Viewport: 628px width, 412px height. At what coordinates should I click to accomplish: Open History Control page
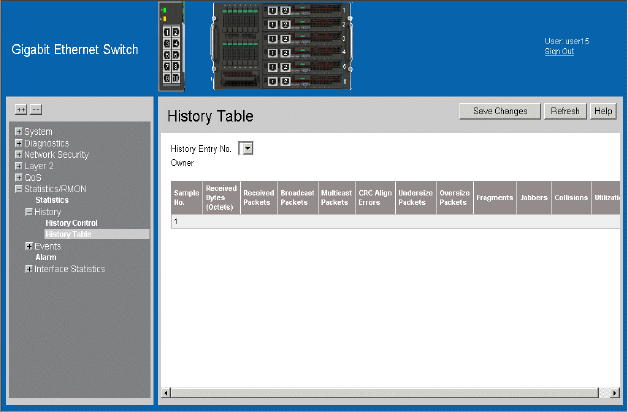[71, 223]
